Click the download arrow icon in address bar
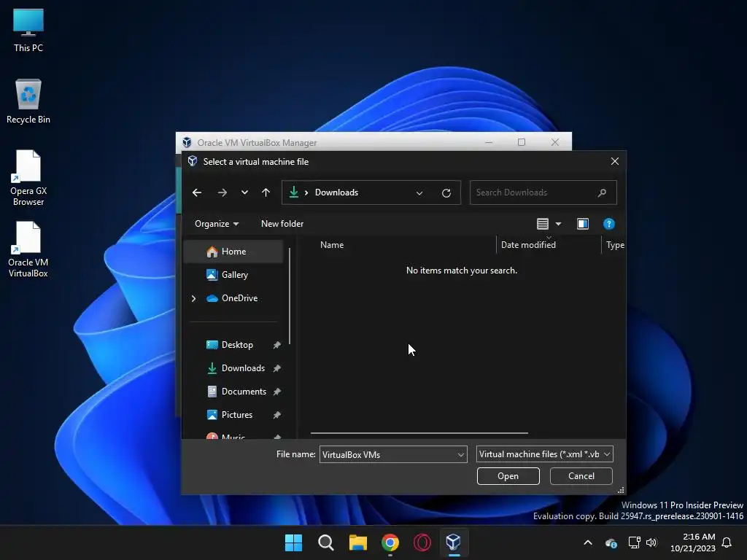Image resolution: width=747 pixels, height=560 pixels. (294, 192)
